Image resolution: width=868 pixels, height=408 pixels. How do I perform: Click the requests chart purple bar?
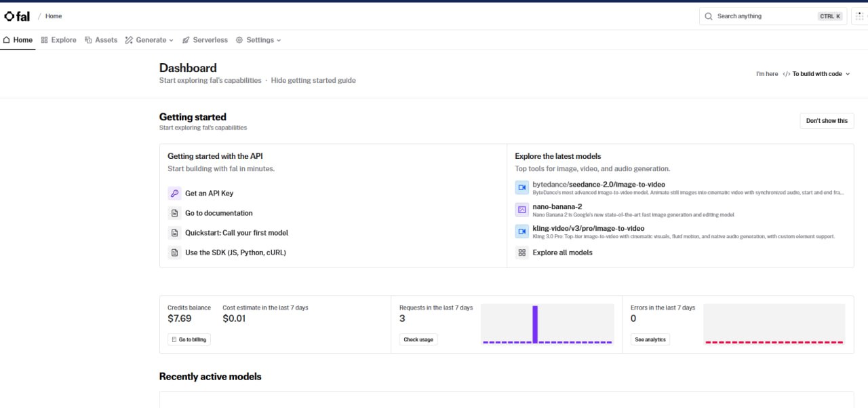[x=535, y=324]
